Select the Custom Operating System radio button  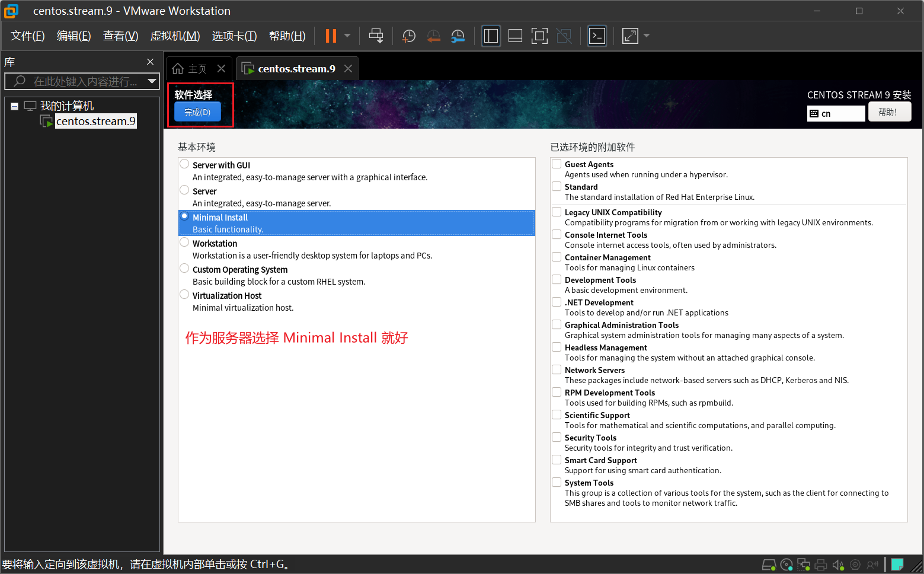pos(185,269)
